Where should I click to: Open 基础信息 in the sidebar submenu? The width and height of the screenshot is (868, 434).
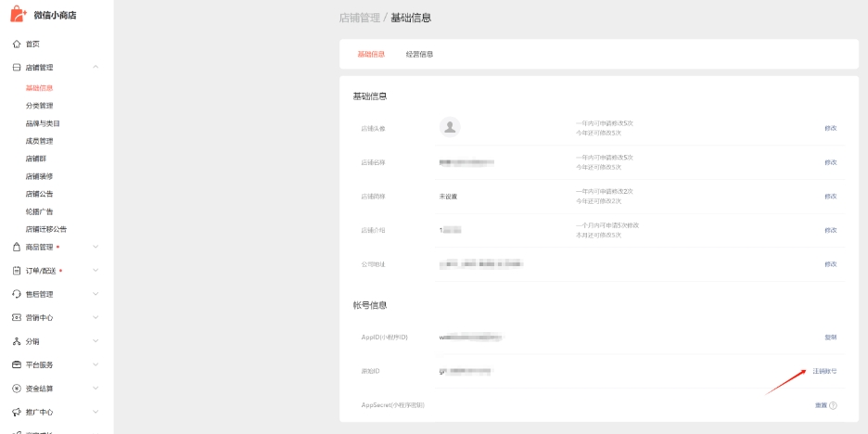coord(39,88)
